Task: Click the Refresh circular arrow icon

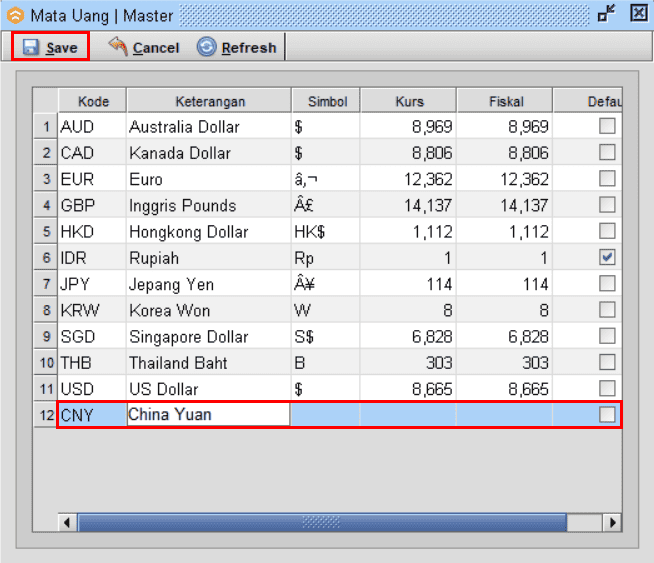Action: [206, 47]
